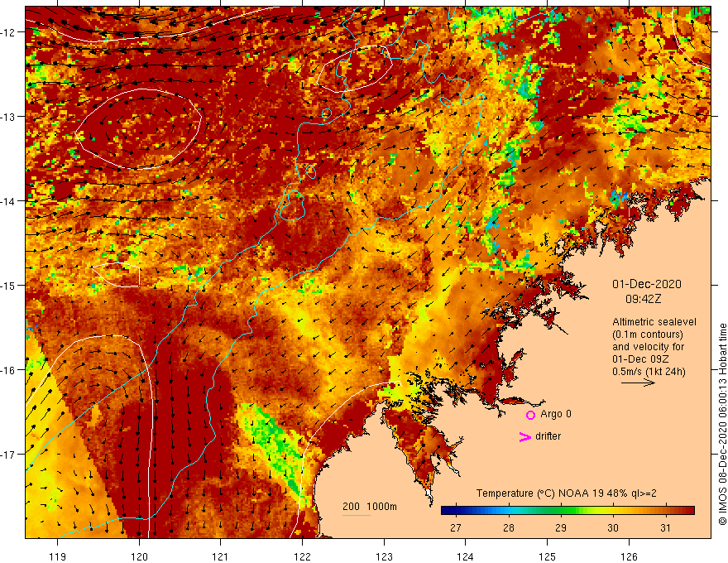
Task: Click the longitude axis label 121
Action: click(221, 556)
